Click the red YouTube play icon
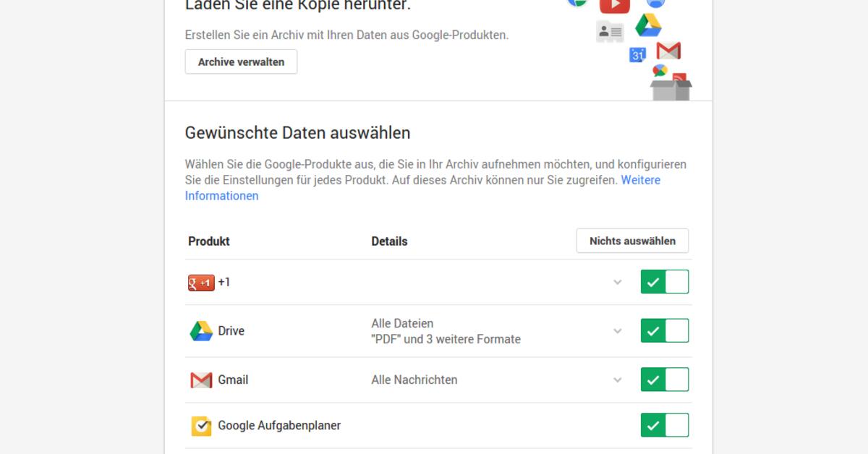The image size is (868, 454). click(x=615, y=6)
